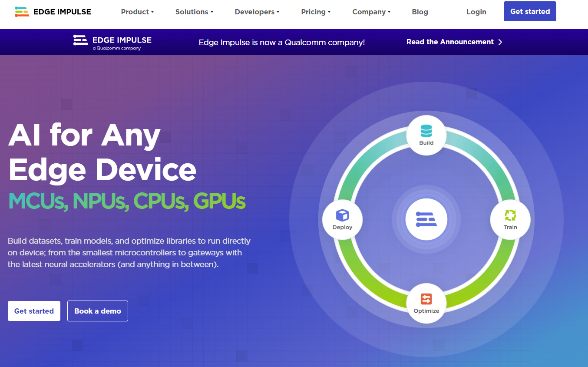Expand the Company dropdown menu

click(x=371, y=12)
